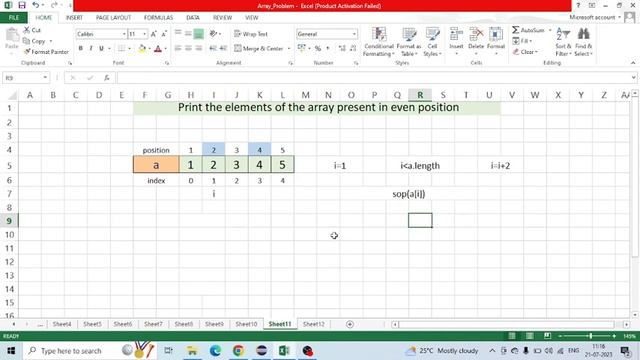Open the Format cells menu icon
This screenshot has width=640, height=360.
[496, 35]
